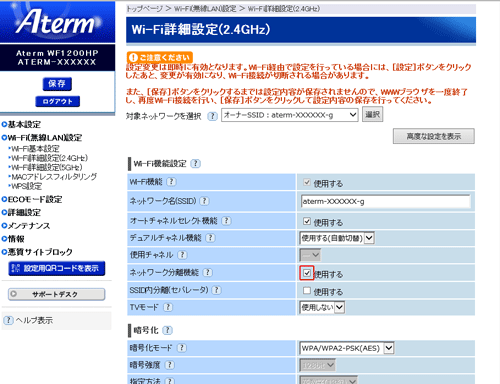Enable SSID内分離(セパレータ) checkbox
Image resolution: width=500 pixels, height=384 pixels.
(307, 291)
